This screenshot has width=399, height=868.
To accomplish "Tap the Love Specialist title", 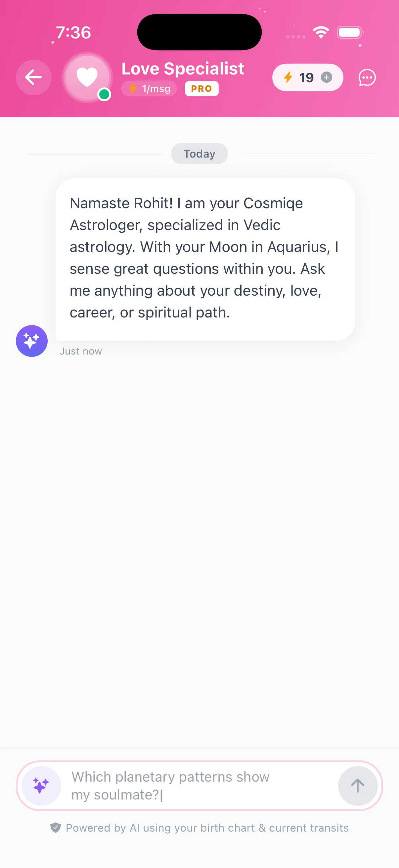I will click(183, 69).
